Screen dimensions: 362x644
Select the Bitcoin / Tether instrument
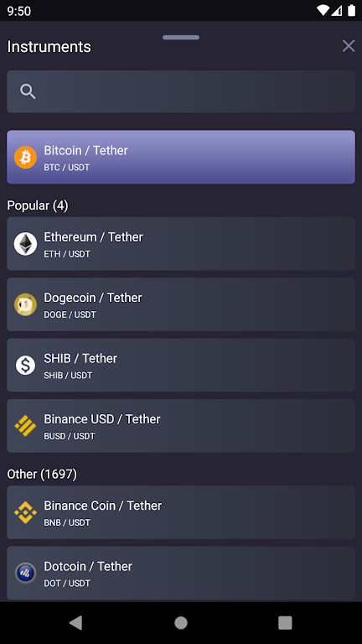[x=181, y=157]
